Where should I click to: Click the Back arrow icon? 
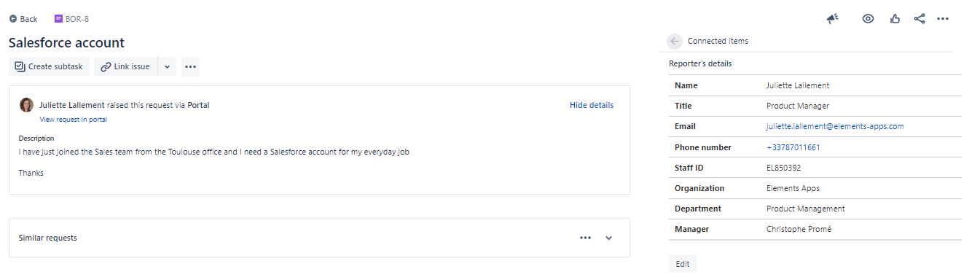click(13, 19)
